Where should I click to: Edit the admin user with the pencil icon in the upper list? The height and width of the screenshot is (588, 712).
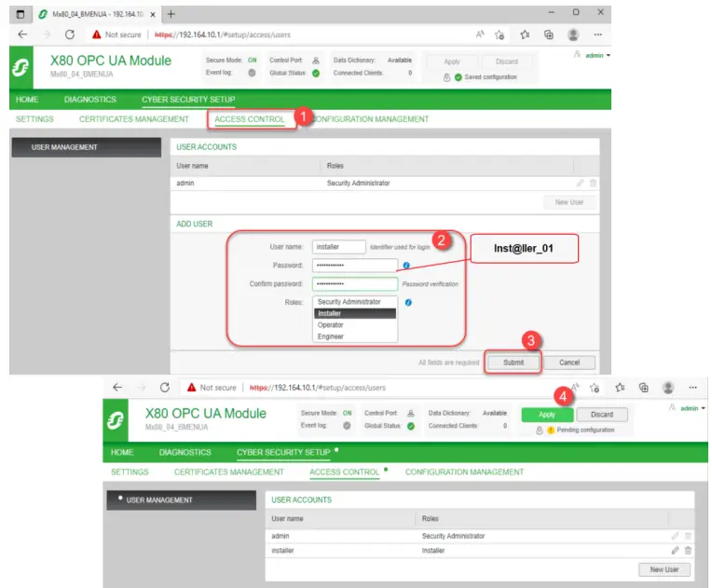tap(581, 183)
